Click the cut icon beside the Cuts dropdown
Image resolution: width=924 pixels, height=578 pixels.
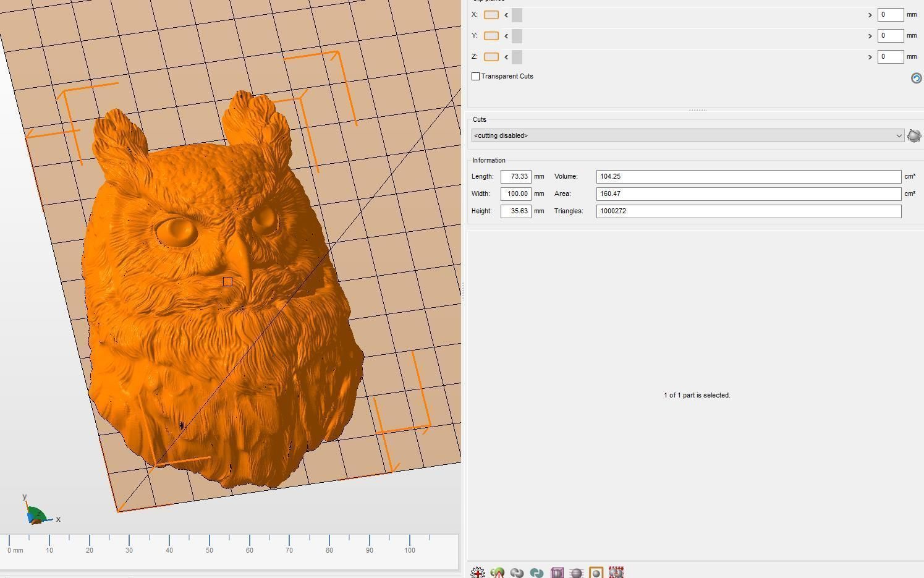click(914, 135)
